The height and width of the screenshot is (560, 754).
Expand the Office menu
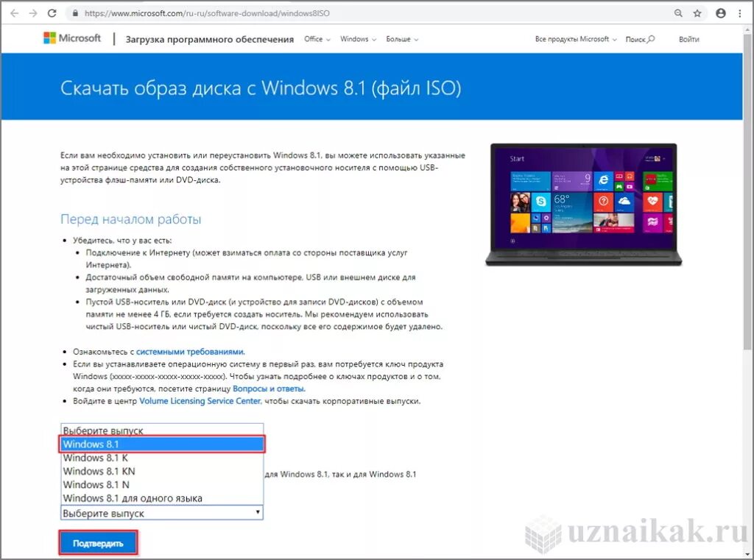317,39
